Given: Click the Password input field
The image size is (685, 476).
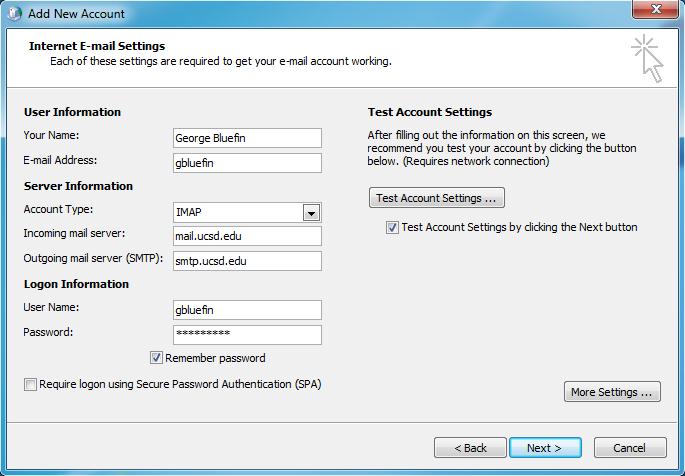Looking at the screenshot, I should 247,335.
